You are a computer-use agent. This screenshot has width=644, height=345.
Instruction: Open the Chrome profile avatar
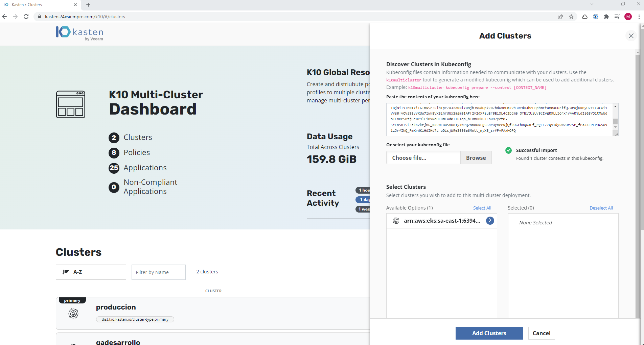tap(628, 17)
